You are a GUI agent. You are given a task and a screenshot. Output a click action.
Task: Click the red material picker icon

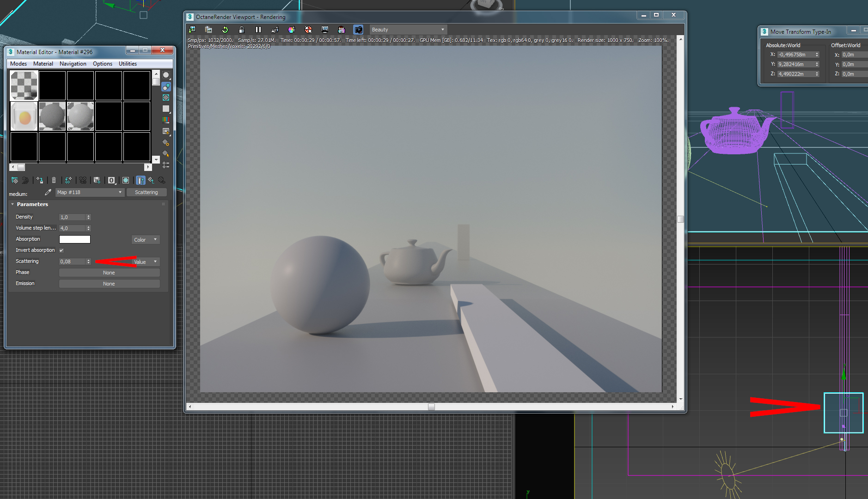(x=308, y=30)
